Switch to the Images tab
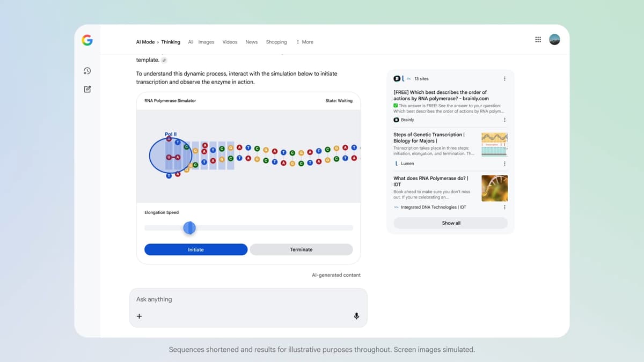This screenshot has width=644, height=362. [206, 42]
